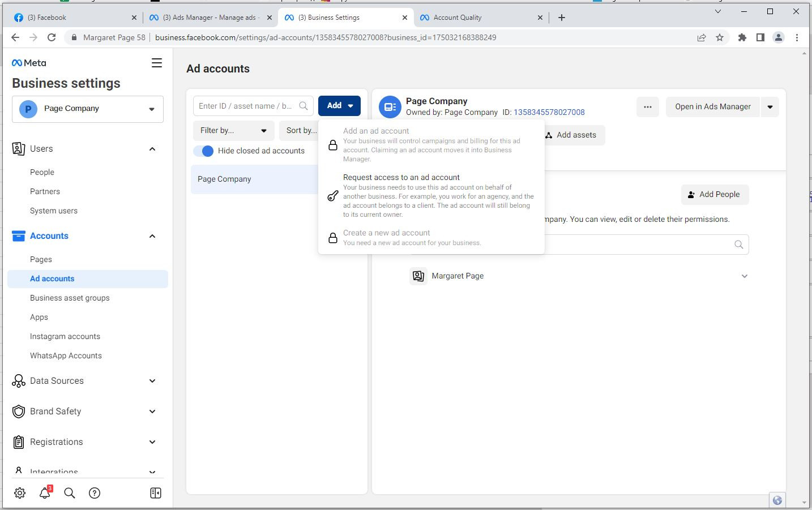Click the Registrations clipboard icon
This screenshot has height=510, width=812.
[18, 442]
